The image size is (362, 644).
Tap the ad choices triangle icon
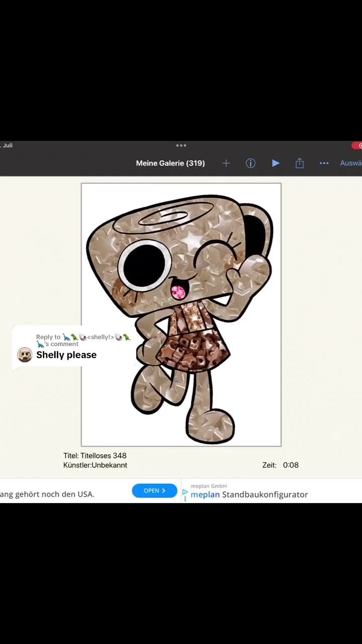(185, 492)
